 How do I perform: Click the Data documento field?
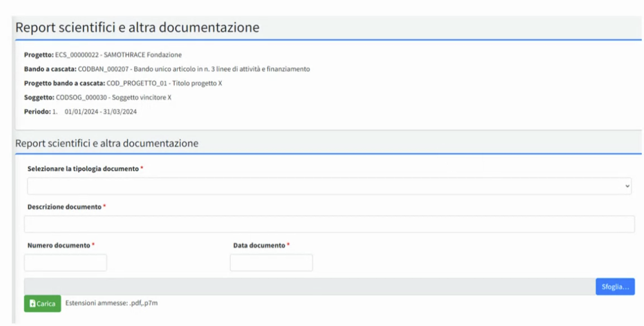click(x=271, y=263)
